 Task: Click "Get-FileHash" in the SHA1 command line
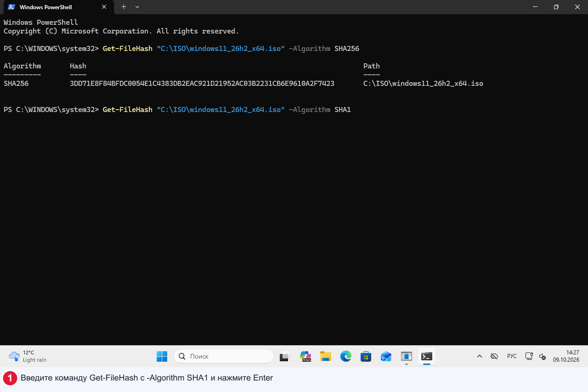click(128, 110)
